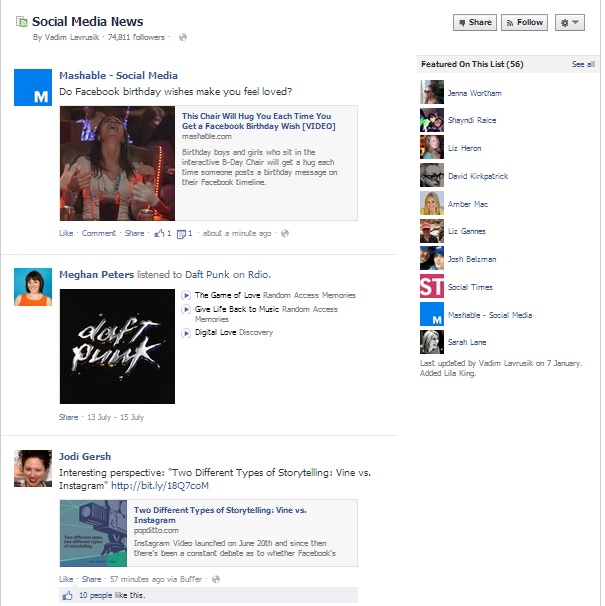Screen dimensions: 605x606
Task: Open Jenna Wortham in featured list
Action: point(475,93)
